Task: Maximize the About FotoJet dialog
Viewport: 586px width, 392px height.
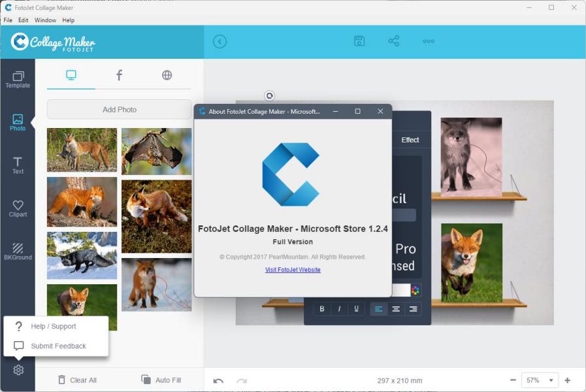Action: (x=357, y=111)
